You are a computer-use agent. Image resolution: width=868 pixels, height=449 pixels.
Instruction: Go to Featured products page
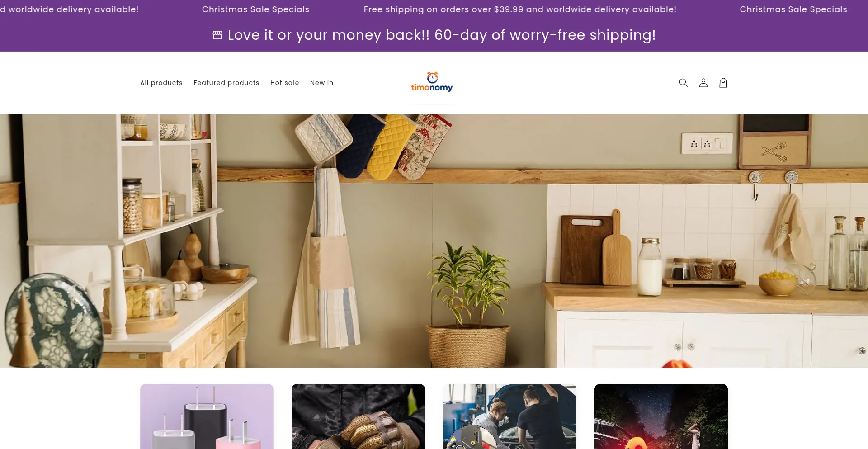point(226,83)
